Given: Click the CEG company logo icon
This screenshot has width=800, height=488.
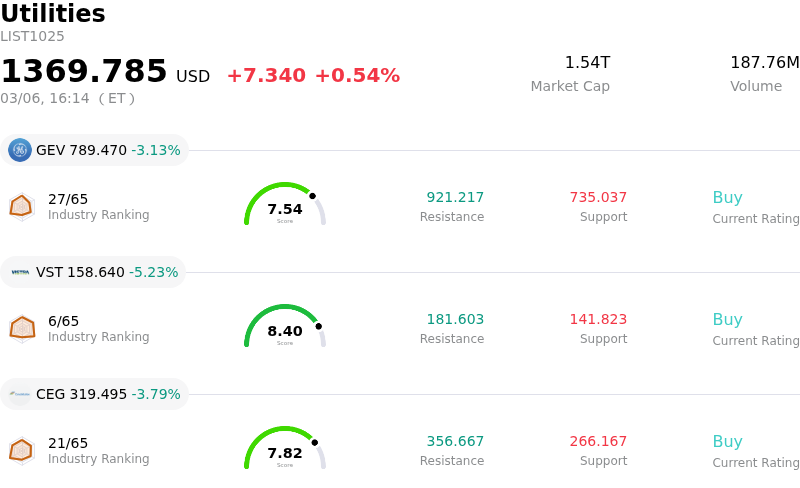Looking at the screenshot, I should (20, 394).
